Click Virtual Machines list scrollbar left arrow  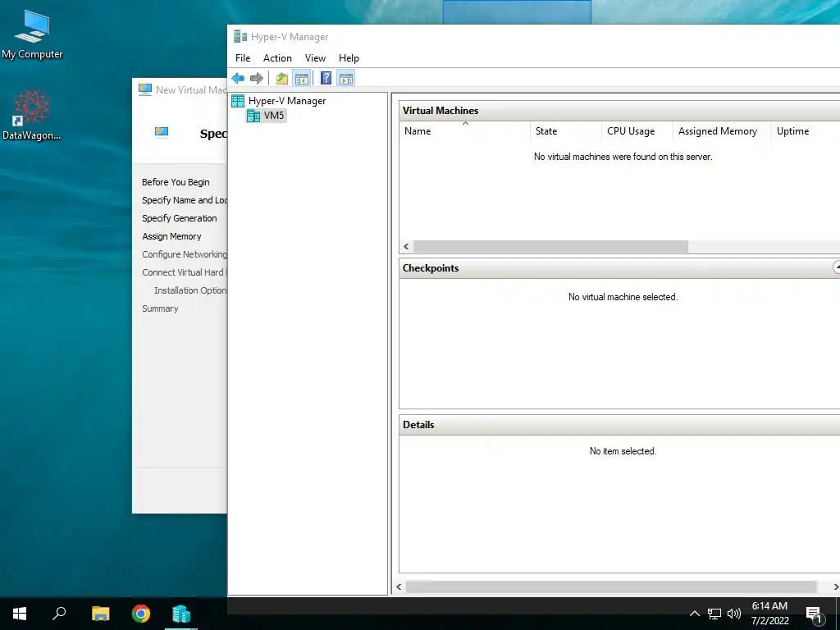(406, 246)
